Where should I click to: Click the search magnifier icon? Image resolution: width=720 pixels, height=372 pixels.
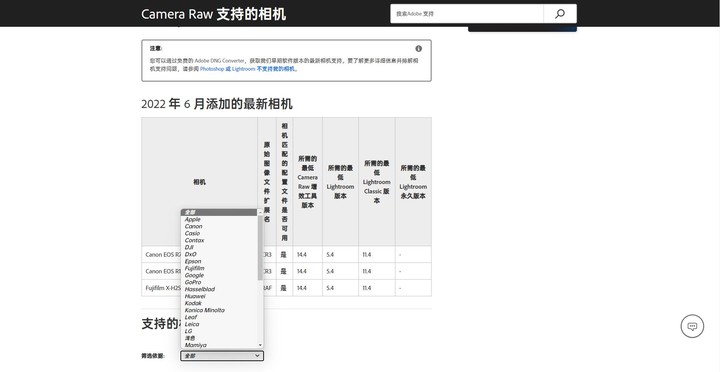(560, 14)
